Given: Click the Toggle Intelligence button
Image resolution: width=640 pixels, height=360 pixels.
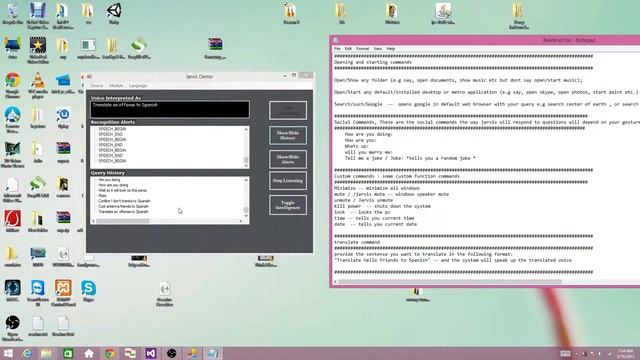Looking at the screenshot, I should (288, 205).
